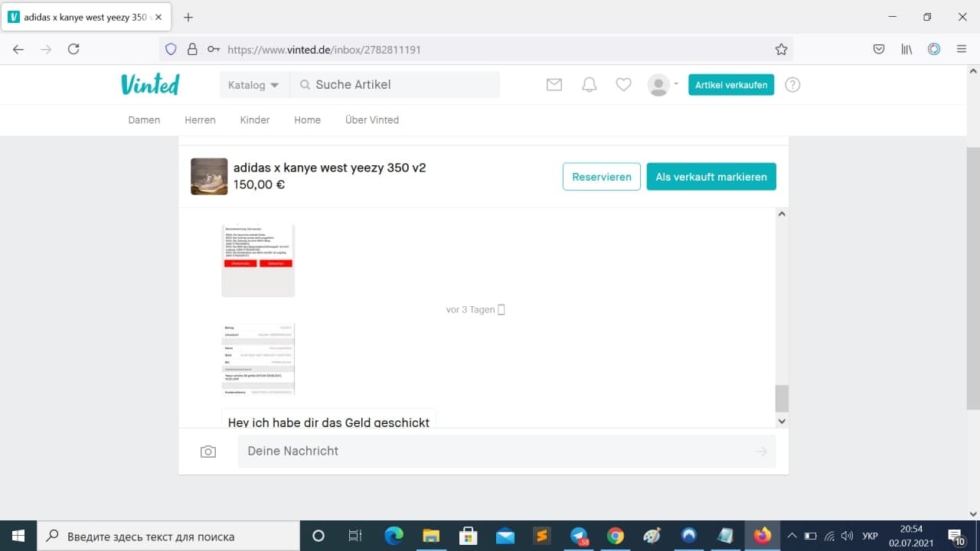This screenshot has width=980, height=551.
Task: Open the Vinted inbox mail icon
Action: tap(554, 85)
